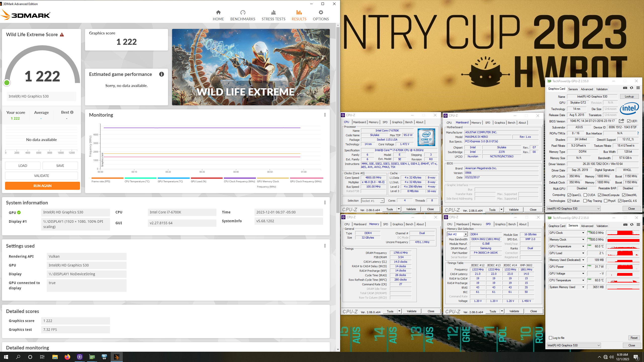Click the Bus Interface question mark in GPU-Z
The width and height of the screenshot is (644, 362).
click(x=638, y=133)
